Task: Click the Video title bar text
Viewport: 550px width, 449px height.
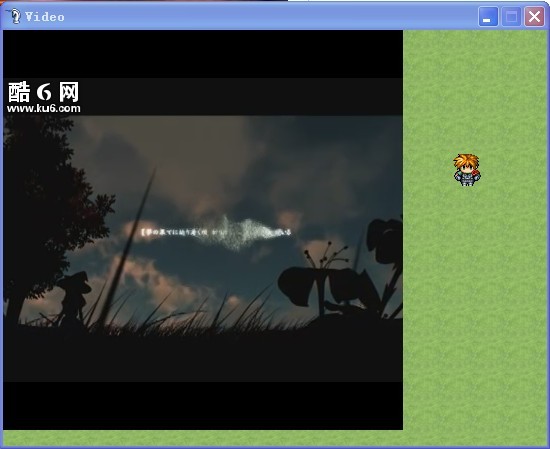Action: [45, 17]
